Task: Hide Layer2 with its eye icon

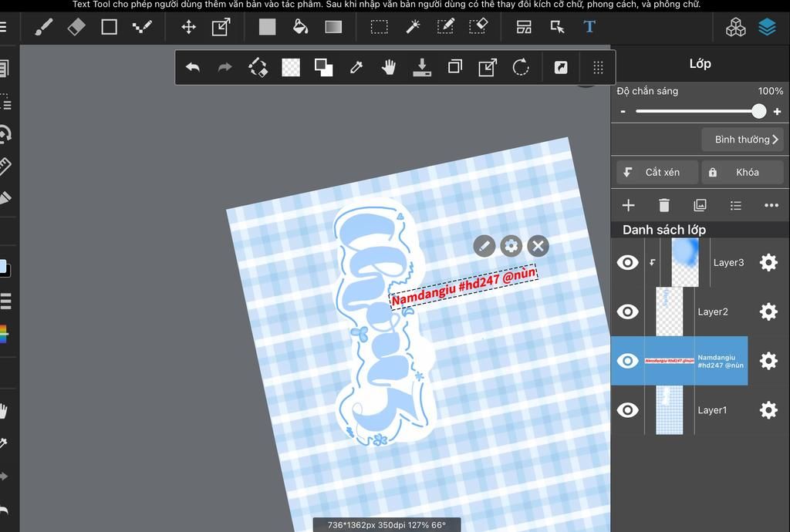Action: 627,311
